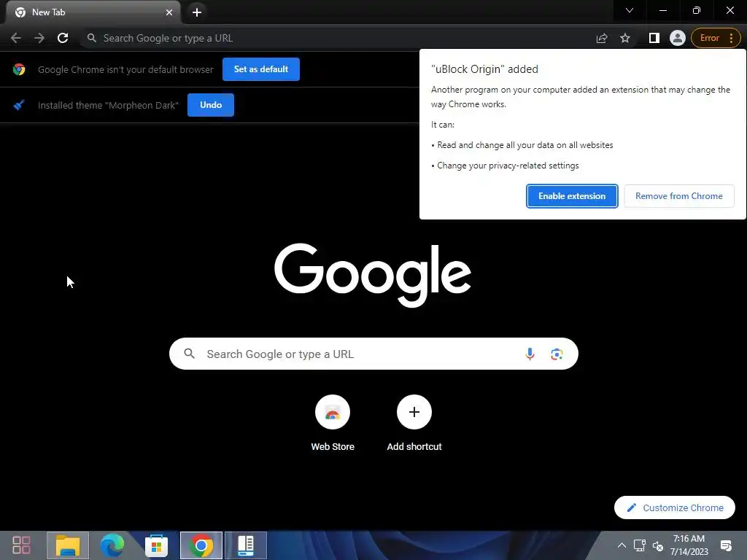747x560 pixels.
Task: Click the forward navigation arrow
Action: 39,38
